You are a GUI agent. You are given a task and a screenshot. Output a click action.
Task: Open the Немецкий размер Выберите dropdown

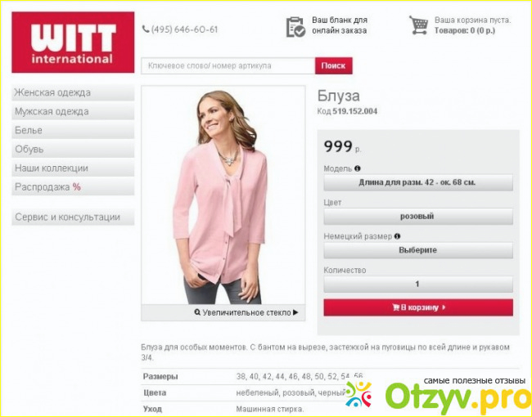pos(418,250)
